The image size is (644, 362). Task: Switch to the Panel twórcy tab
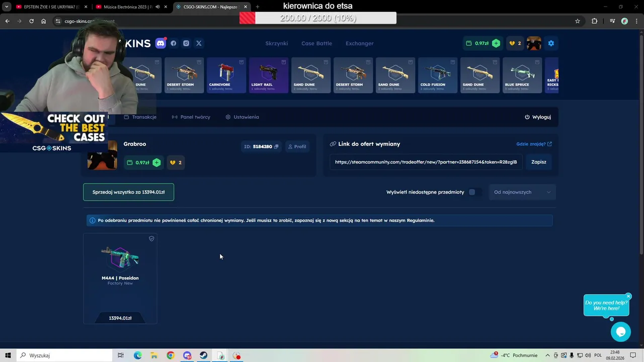pos(191,117)
